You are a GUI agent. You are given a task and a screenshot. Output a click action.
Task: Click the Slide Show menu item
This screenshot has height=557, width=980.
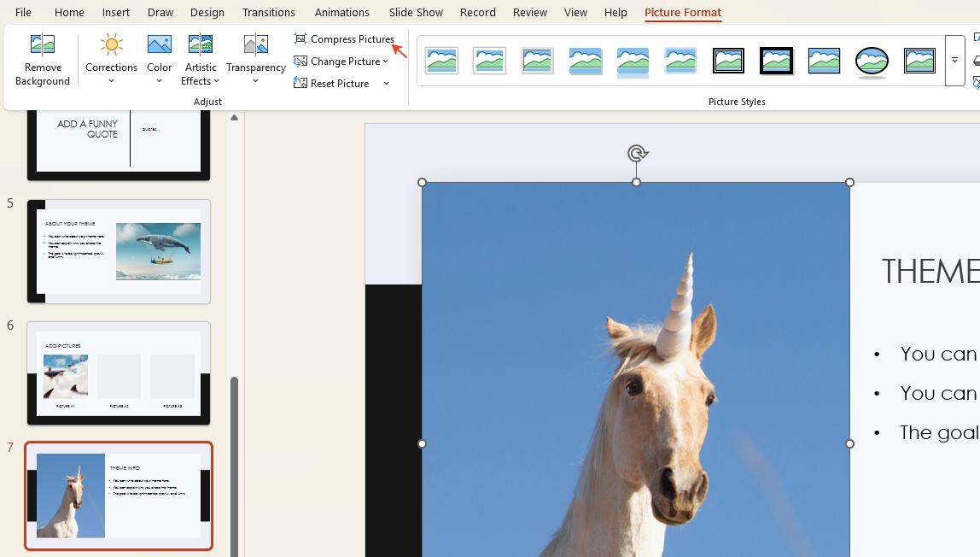click(x=416, y=12)
